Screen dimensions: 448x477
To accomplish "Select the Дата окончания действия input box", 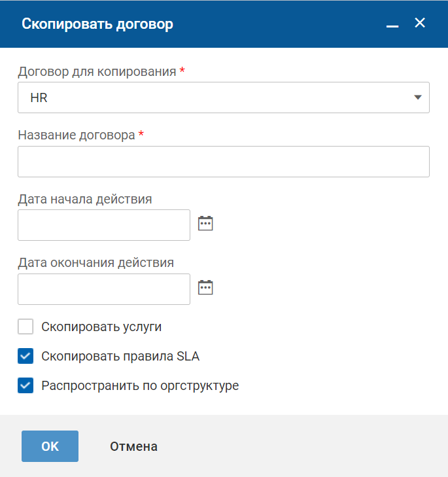I will [104, 289].
